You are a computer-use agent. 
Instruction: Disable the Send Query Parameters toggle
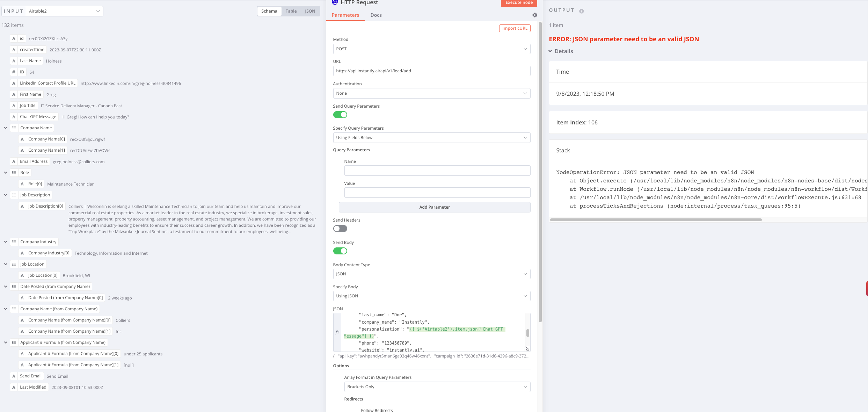pos(340,115)
